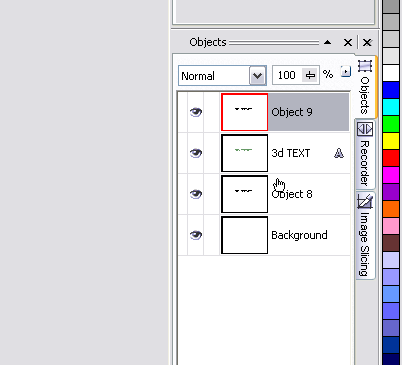Click the Background layer name

[299, 235]
